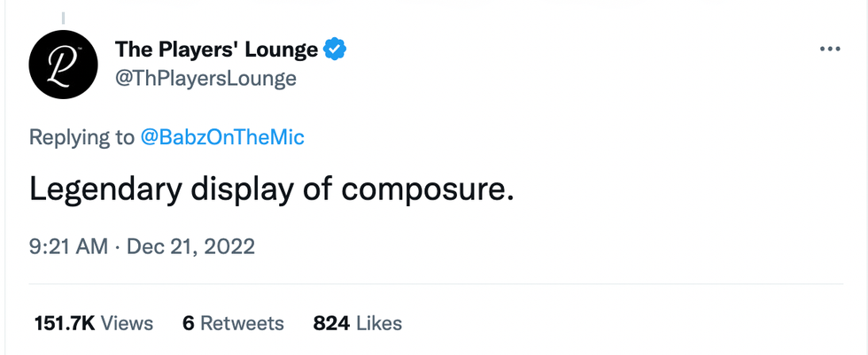
Task: Open the three-dot more options menu
Action: click(829, 50)
